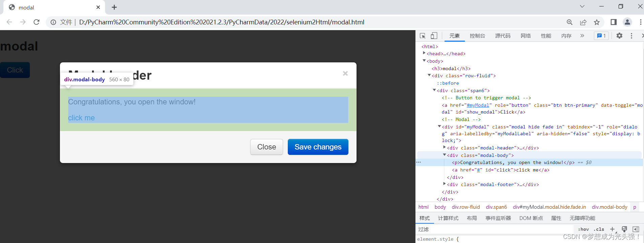This screenshot has height=243, width=644.
Task: Click the browser forward arrow
Action: (23, 22)
